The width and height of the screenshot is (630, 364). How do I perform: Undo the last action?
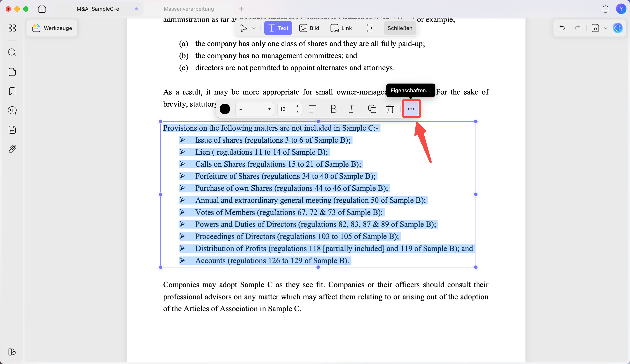click(x=562, y=28)
